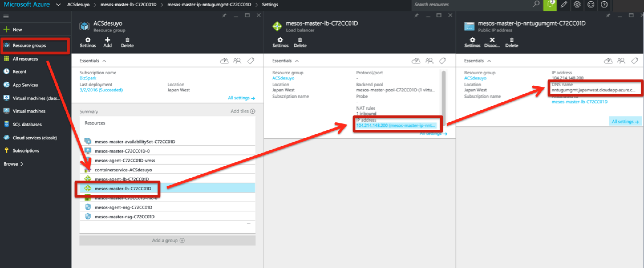Click Add in ACSdesuyo blade toolbar
The height and width of the screenshot is (268, 644).
coord(108,42)
